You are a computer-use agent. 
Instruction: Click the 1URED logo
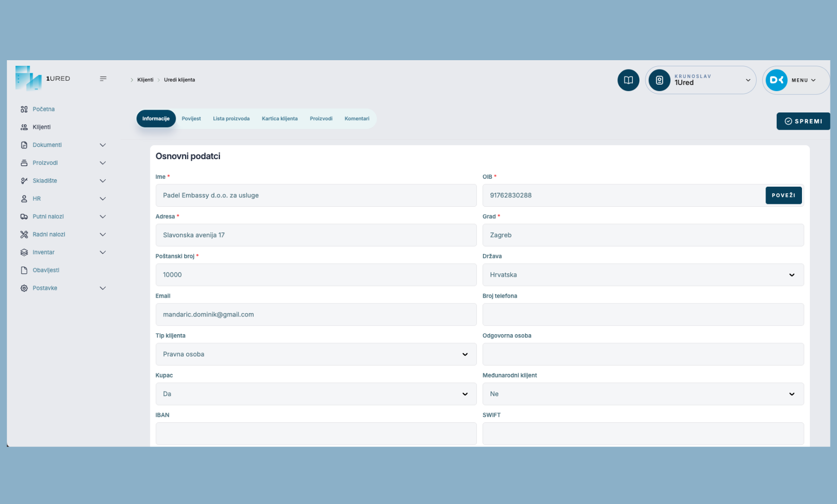click(x=43, y=78)
